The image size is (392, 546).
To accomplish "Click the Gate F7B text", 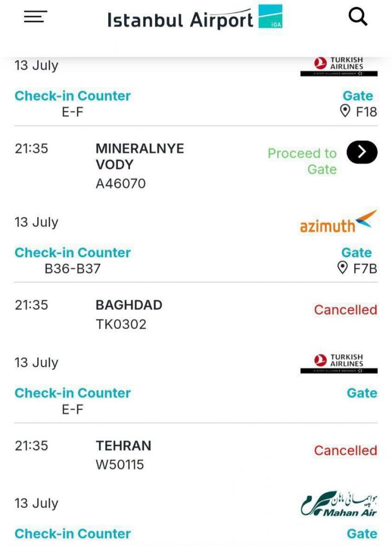I will [365, 269].
